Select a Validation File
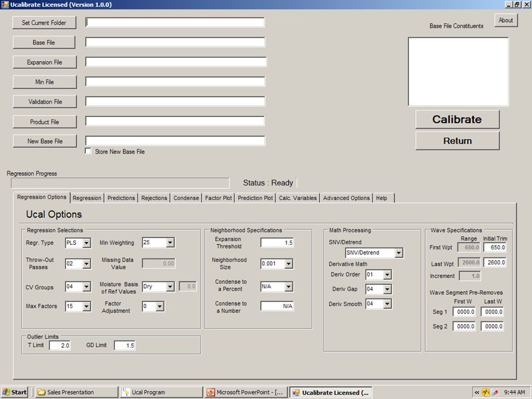The width and height of the screenshot is (532, 399). tap(45, 101)
